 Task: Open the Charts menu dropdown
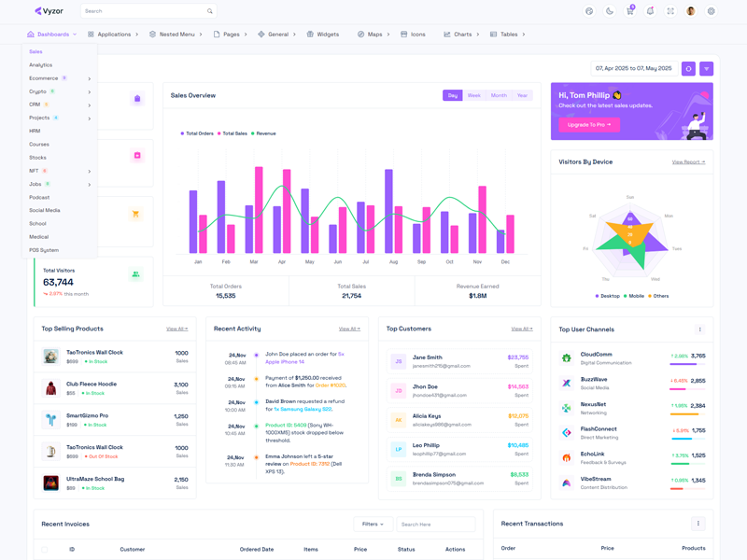(x=461, y=35)
